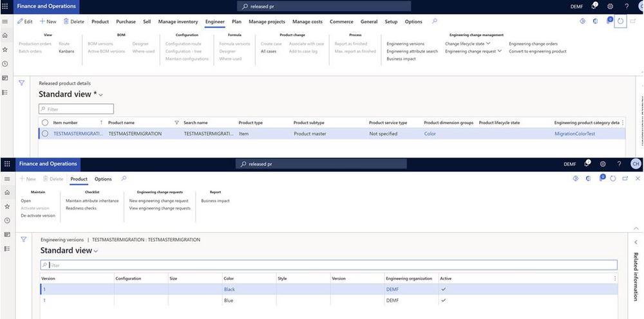Open MigrationColorTest category link
The height and width of the screenshot is (319, 644).
tap(574, 134)
